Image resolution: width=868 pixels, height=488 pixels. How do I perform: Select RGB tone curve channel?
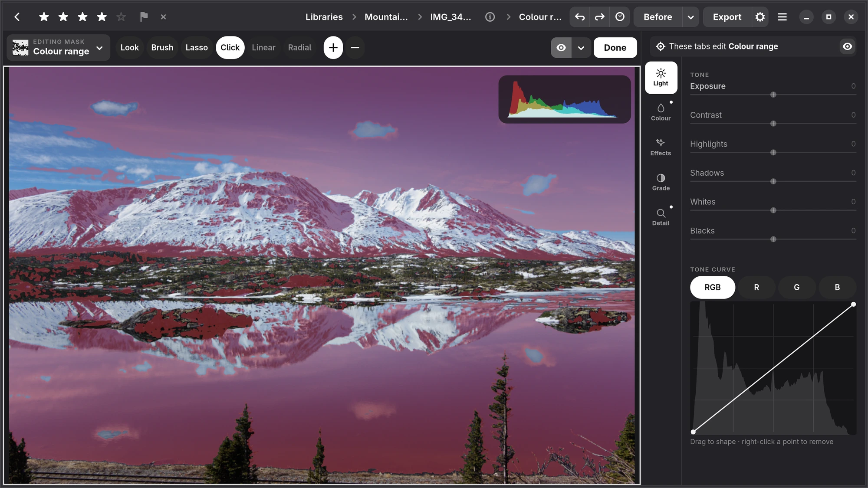tap(713, 287)
